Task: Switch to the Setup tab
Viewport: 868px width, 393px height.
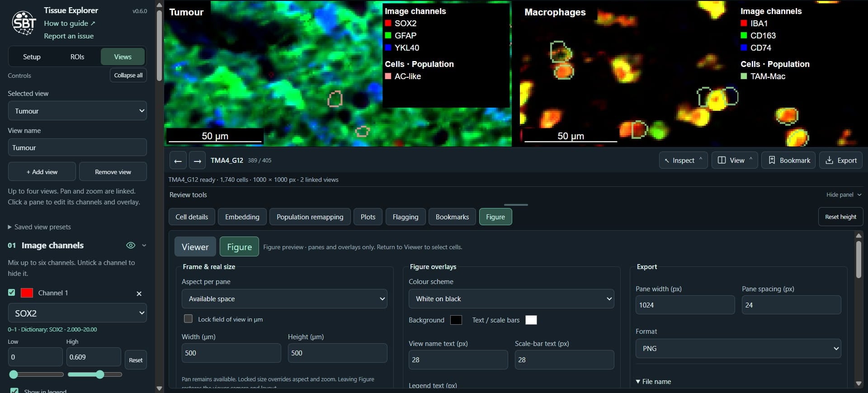Action: point(32,57)
